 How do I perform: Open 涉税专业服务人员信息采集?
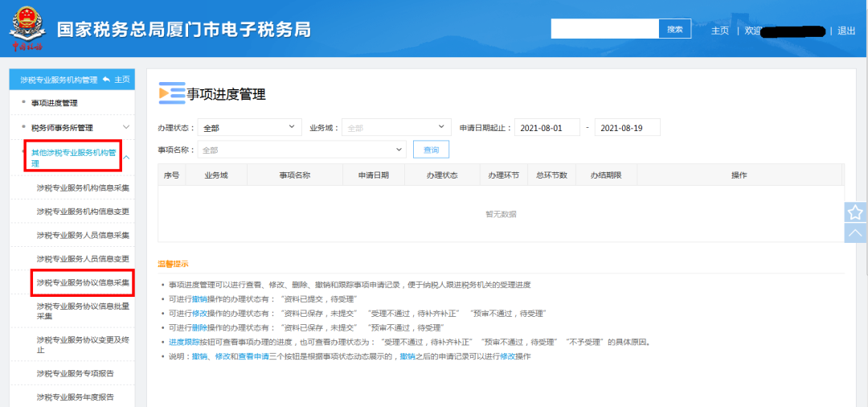(x=83, y=236)
